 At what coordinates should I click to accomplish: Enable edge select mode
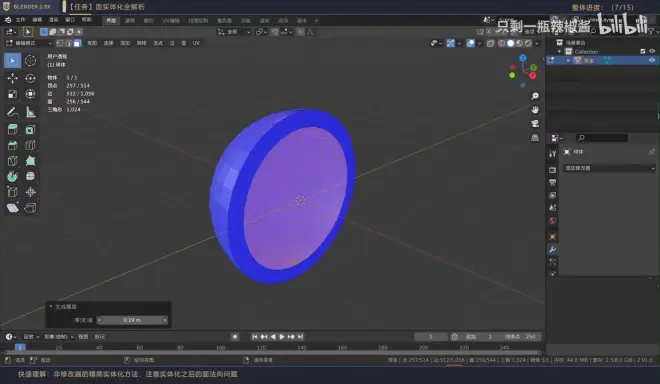[69, 43]
